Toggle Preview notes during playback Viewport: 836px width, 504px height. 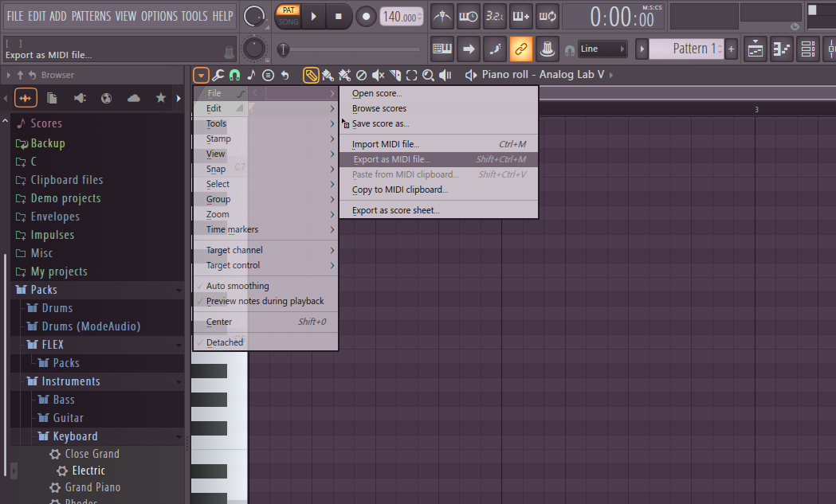coord(265,301)
